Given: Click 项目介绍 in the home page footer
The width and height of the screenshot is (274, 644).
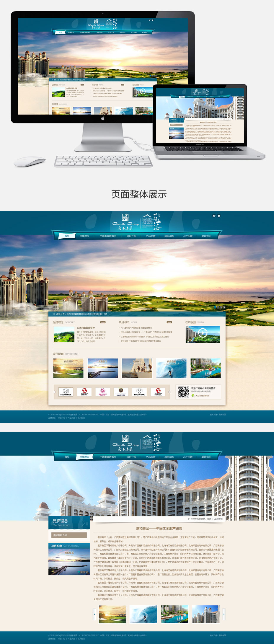Looking at the screenshot, I should click(62, 418).
